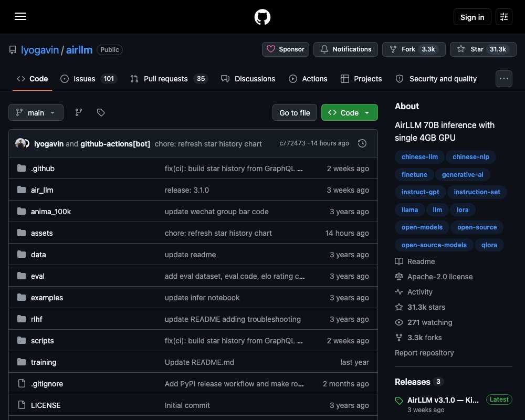Expand the green Code dropdown

pyautogui.click(x=349, y=112)
